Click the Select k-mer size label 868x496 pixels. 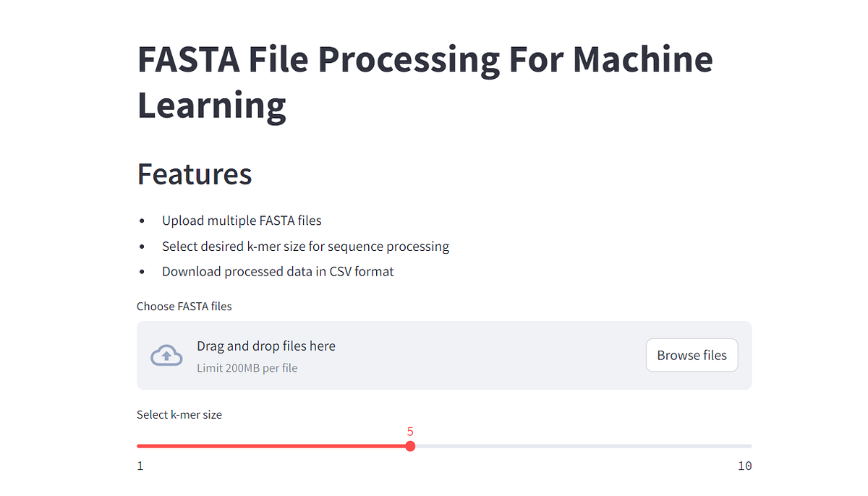coord(179,414)
